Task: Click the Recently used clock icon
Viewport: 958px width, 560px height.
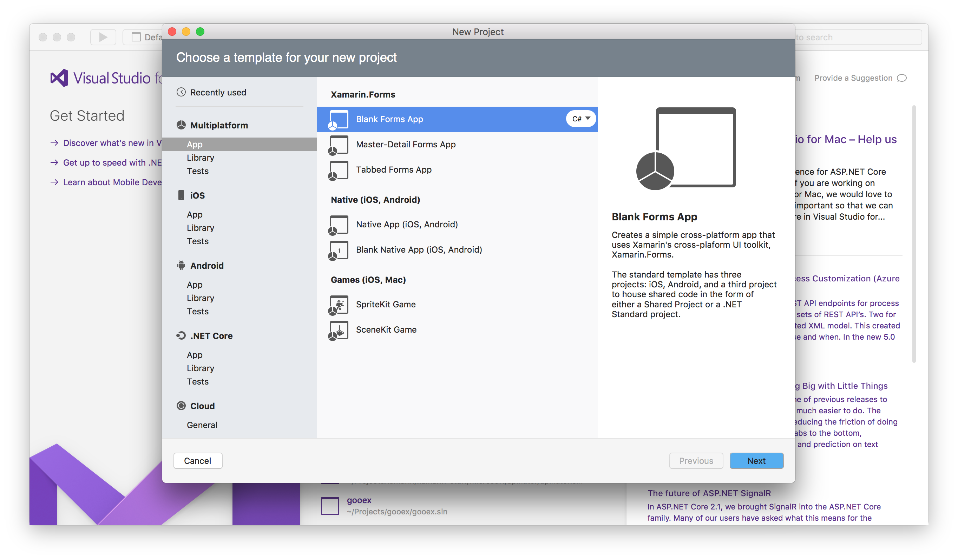Action: (181, 92)
